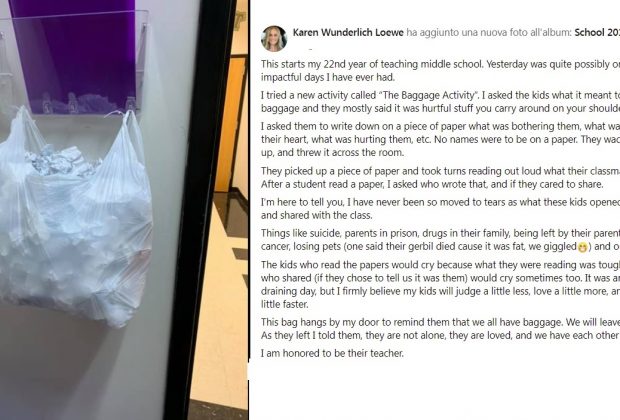Screen dimensions: 620x420
Task: Click the 'kids who read the papers would cry' paragraph
Action: coord(440,284)
